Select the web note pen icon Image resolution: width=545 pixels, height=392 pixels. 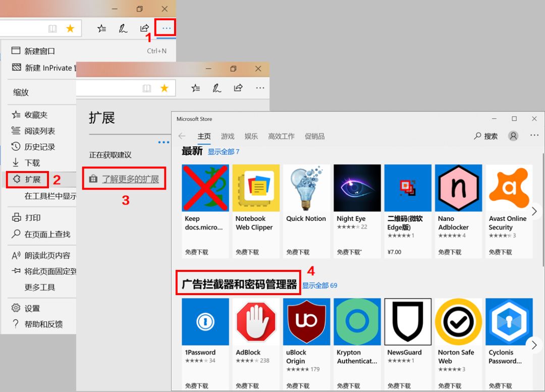[x=123, y=28]
